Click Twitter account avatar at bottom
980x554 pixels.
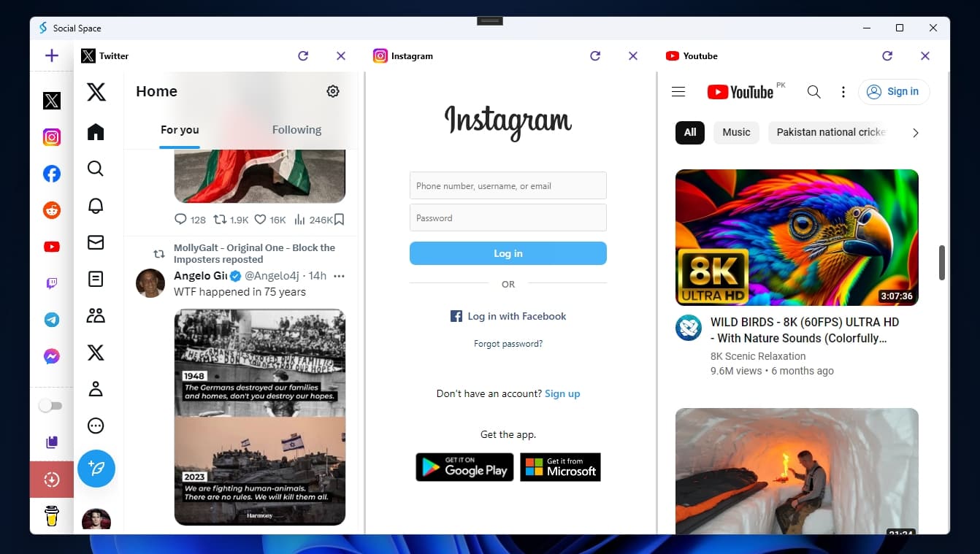[96, 520]
